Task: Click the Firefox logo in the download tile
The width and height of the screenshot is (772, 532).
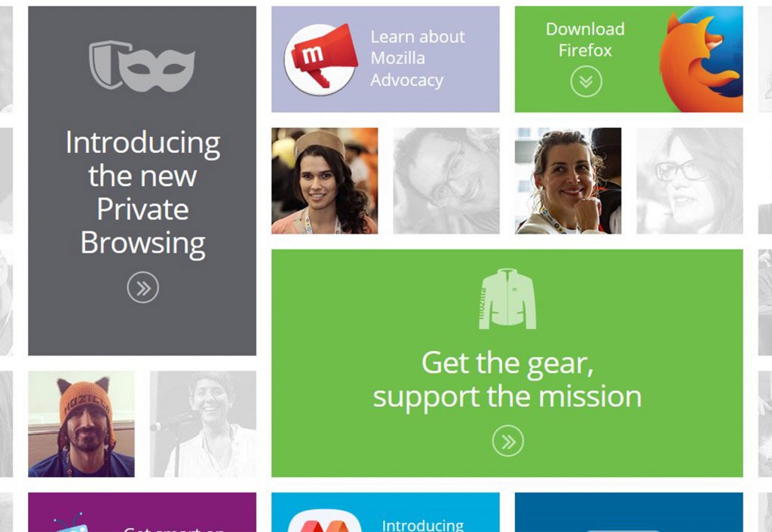Action: (701, 59)
